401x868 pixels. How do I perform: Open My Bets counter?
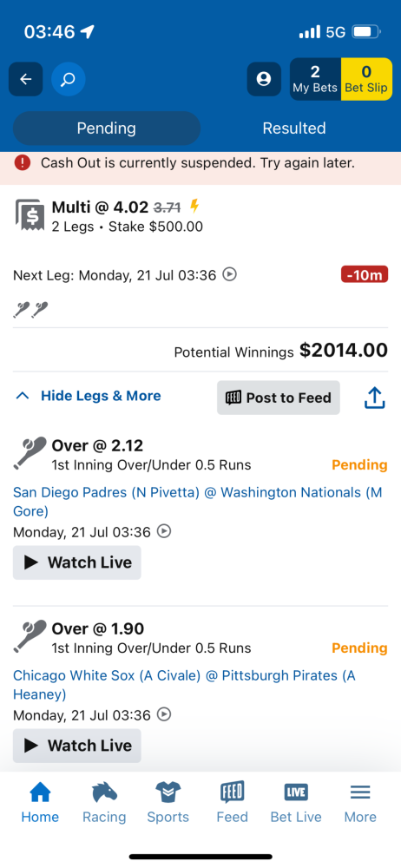coord(315,79)
